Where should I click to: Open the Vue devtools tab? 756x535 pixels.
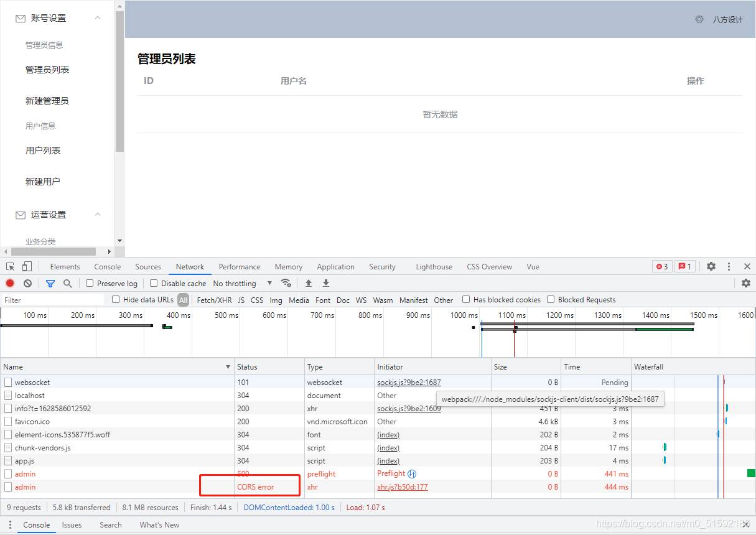533,267
